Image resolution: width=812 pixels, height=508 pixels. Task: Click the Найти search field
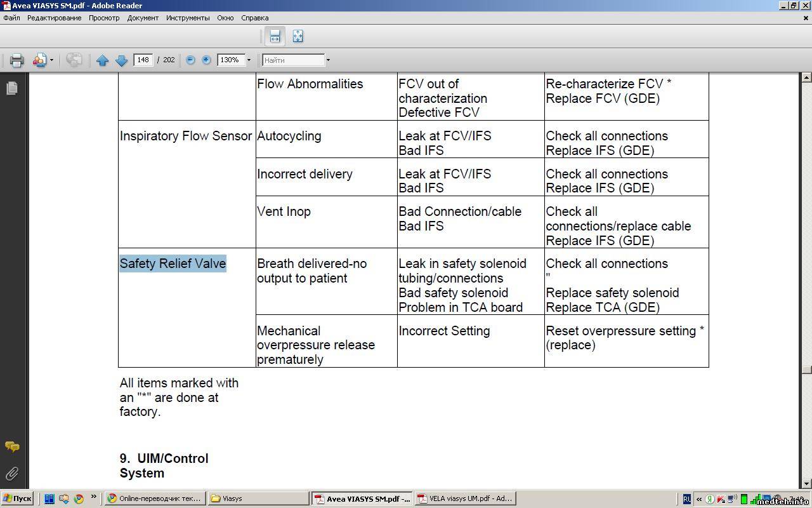(x=292, y=60)
